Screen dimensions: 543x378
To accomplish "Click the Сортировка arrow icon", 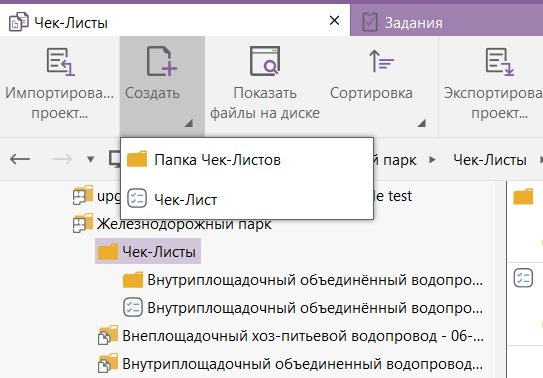I will 381,61.
